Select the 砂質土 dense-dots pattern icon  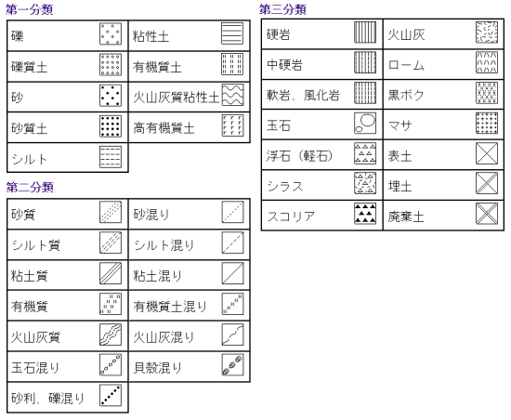tap(111, 125)
